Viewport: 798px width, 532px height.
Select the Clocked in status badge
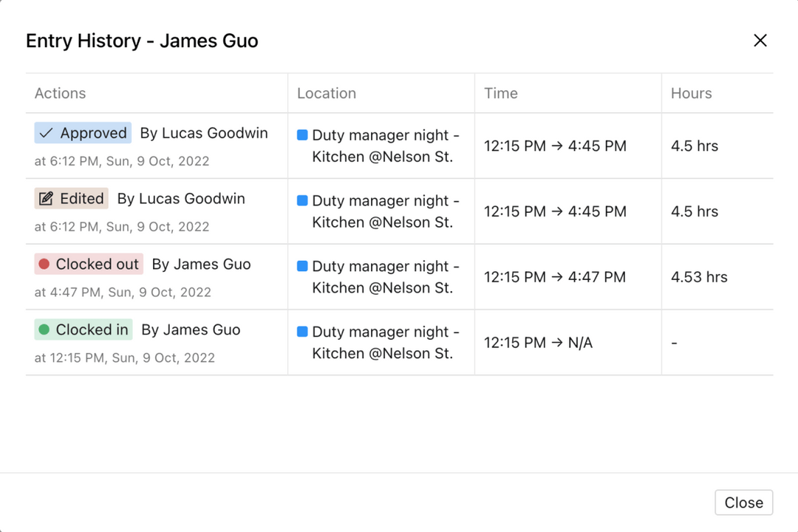coord(83,330)
